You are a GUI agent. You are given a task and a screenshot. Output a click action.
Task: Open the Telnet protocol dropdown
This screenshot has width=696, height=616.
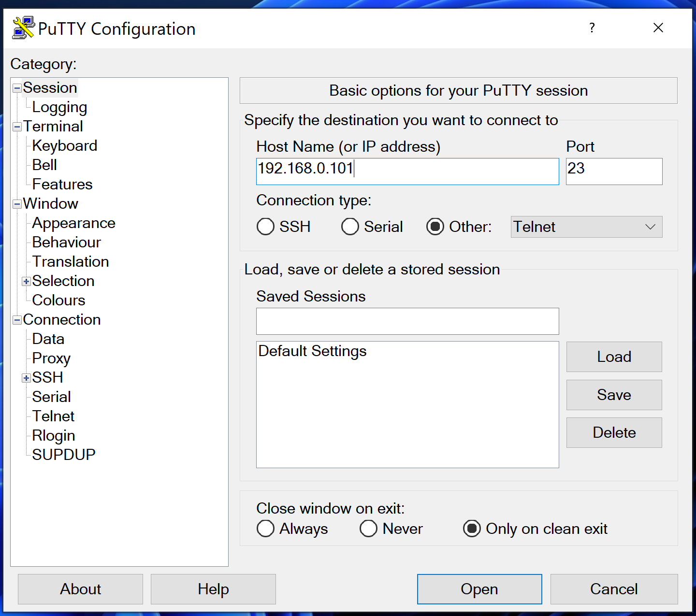(x=586, y=227)
